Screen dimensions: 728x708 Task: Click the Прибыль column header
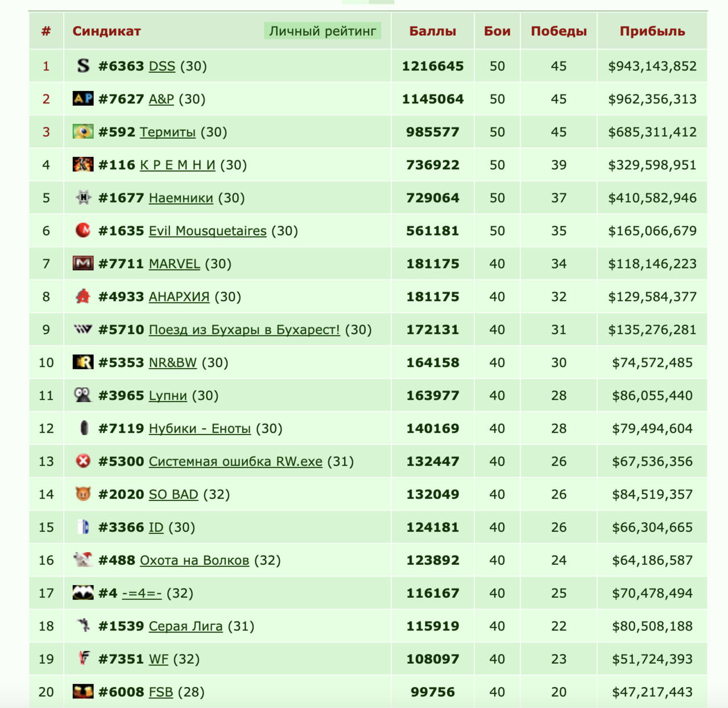click(x=652, y=31)
